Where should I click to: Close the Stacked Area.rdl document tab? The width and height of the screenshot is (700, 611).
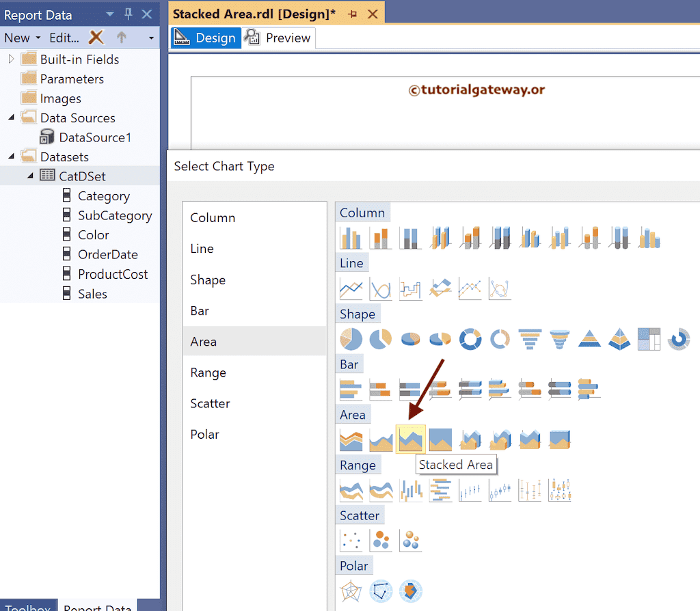373,14
